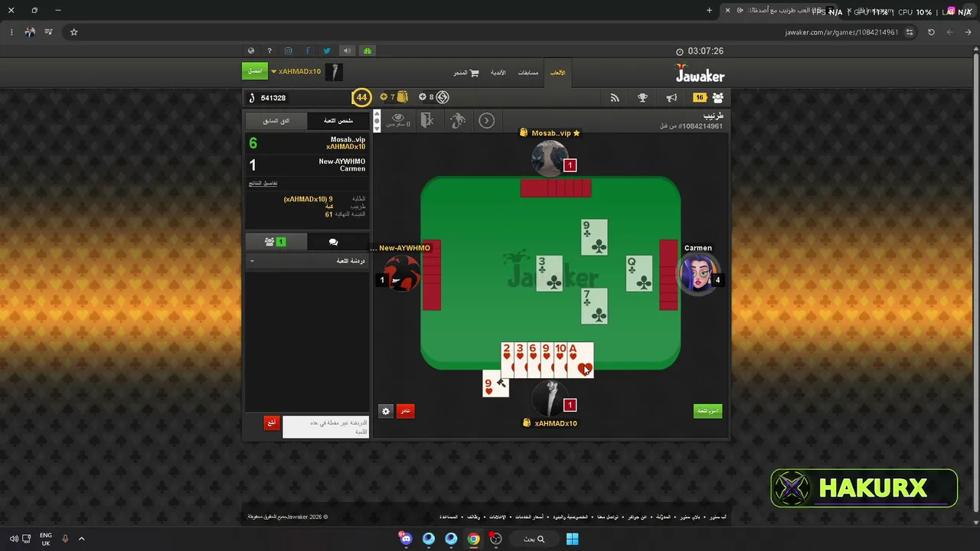Open the xAHMADx10 account dropdown
The image size is (980, 551).
[x=296, y=71]
